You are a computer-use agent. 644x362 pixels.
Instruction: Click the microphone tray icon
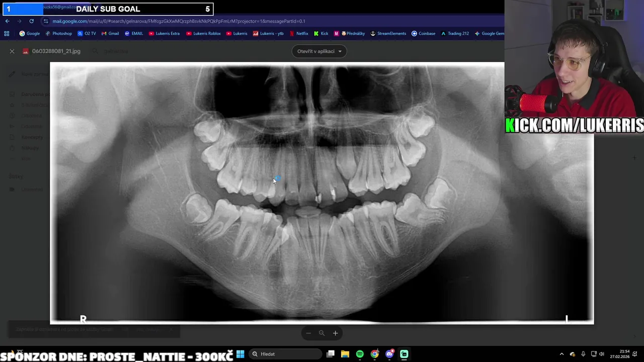coord(583,354)
